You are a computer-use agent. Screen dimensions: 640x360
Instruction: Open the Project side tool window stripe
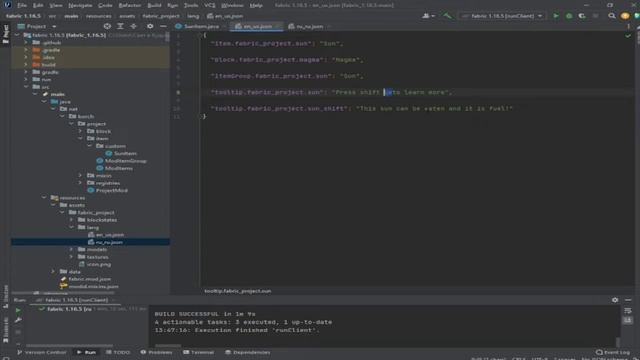(5, 33)
